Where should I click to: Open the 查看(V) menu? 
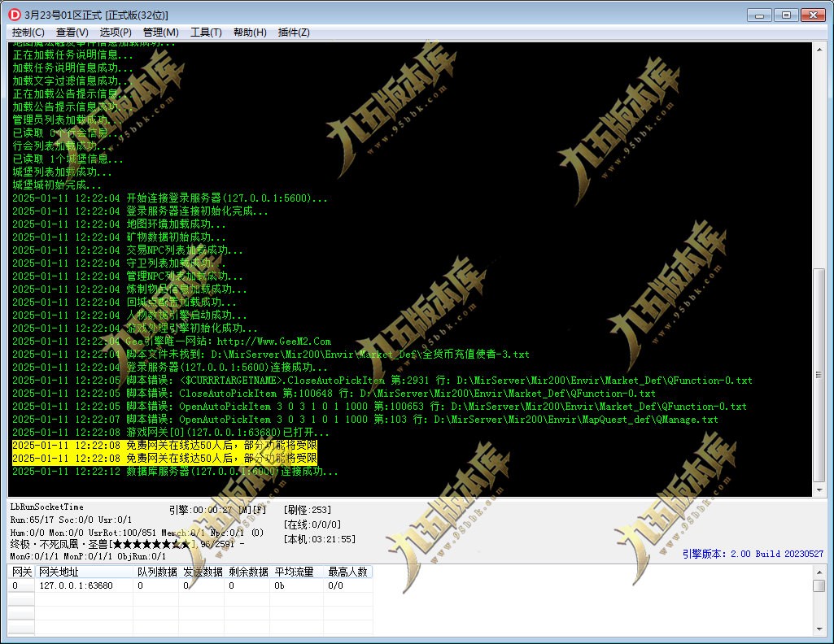click(72, 33)
